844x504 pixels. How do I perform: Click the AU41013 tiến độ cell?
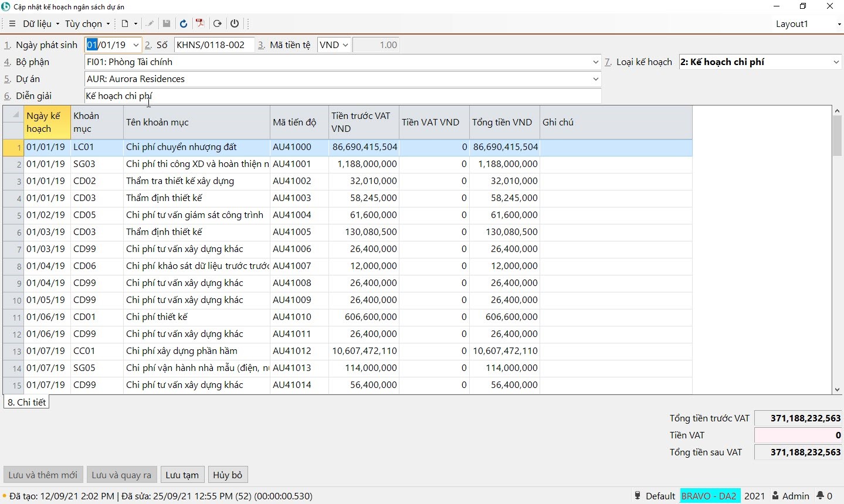click(x=300, y=368)
